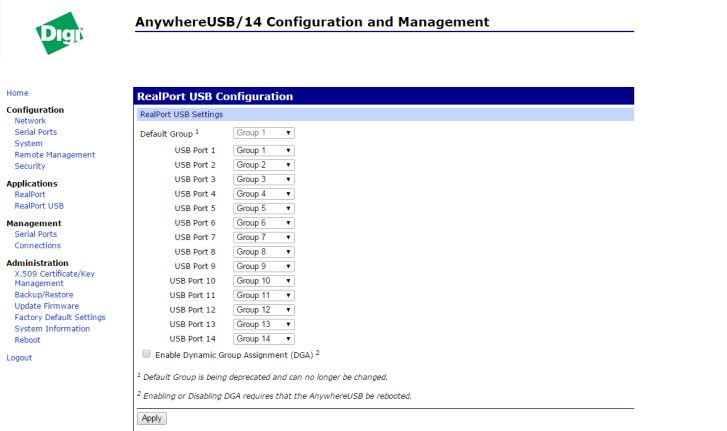The width and height of the screenshot is (727, 431).
Task: Open the RealPort USB application page
Action: (x=39, y=206)
